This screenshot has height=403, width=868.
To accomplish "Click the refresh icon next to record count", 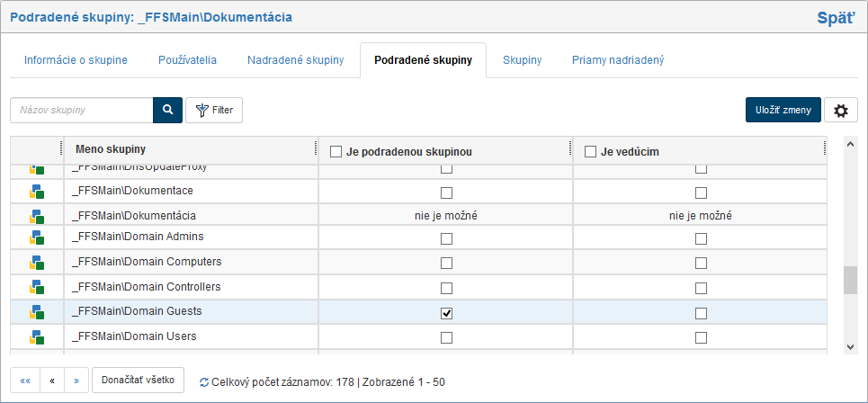I will [204, 382].
